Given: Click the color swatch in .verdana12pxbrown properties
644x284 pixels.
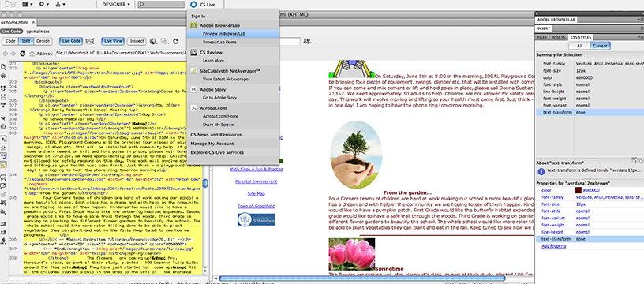Looking at the screenshot, I should 578,190.
